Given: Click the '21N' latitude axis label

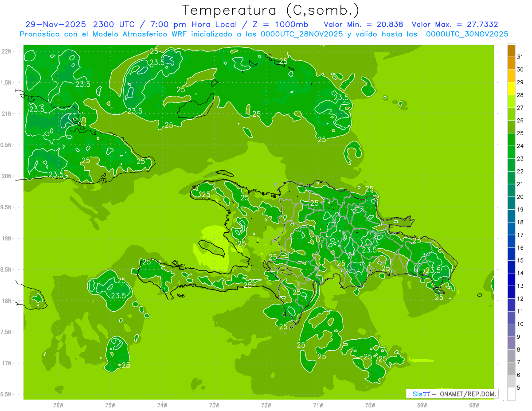Looking at the screenshot, I should point(6,114).
